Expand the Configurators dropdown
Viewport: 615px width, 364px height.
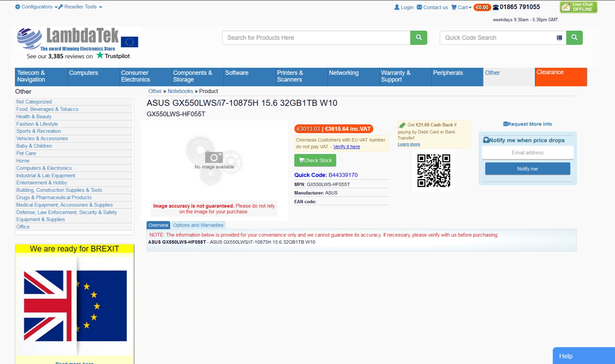(36, 7)
